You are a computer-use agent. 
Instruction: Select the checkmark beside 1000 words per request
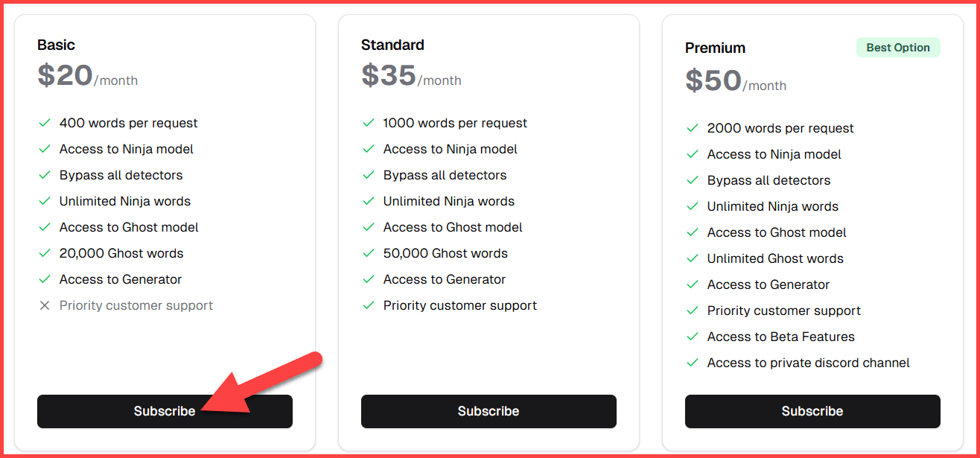point(369,123)
